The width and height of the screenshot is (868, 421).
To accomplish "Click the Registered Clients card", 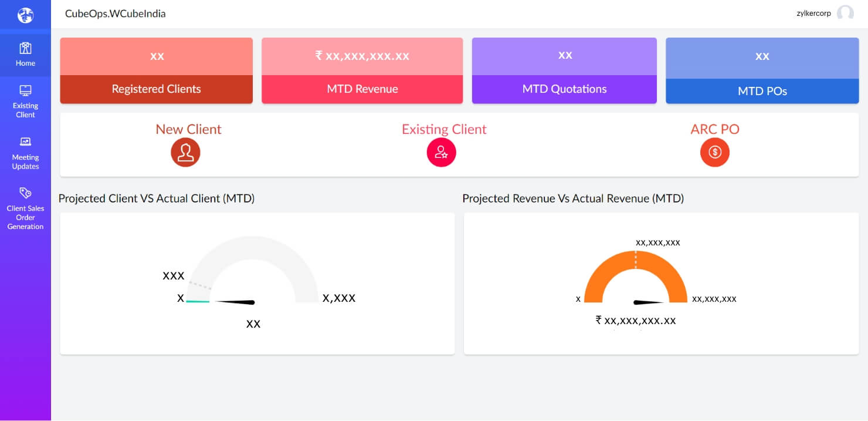I will click(156, 70).
